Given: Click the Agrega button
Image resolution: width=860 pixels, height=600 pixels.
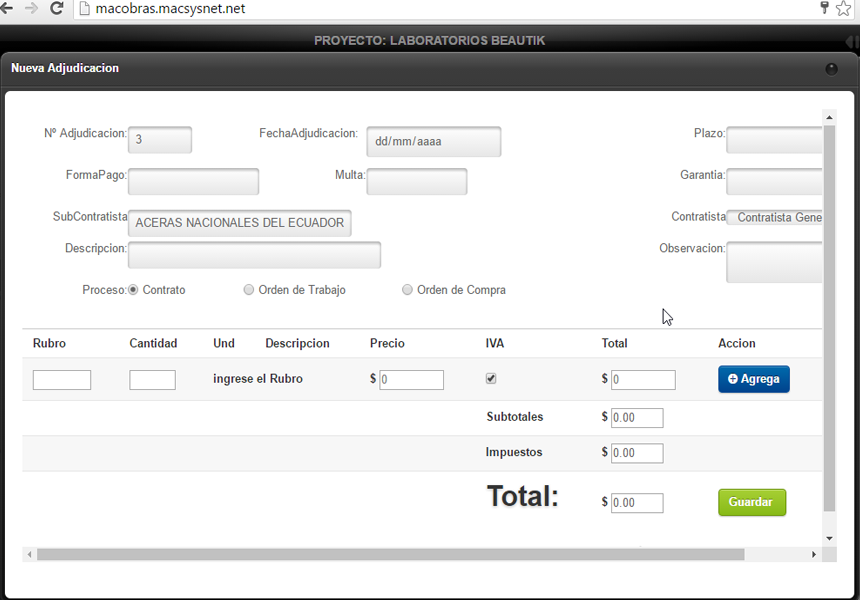Looking at the screenshot, I should pyautogui.click(x=753, y=379).
